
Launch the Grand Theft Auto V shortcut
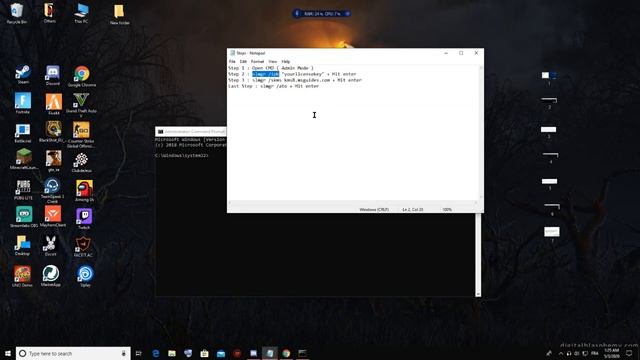tap(81, 104)
